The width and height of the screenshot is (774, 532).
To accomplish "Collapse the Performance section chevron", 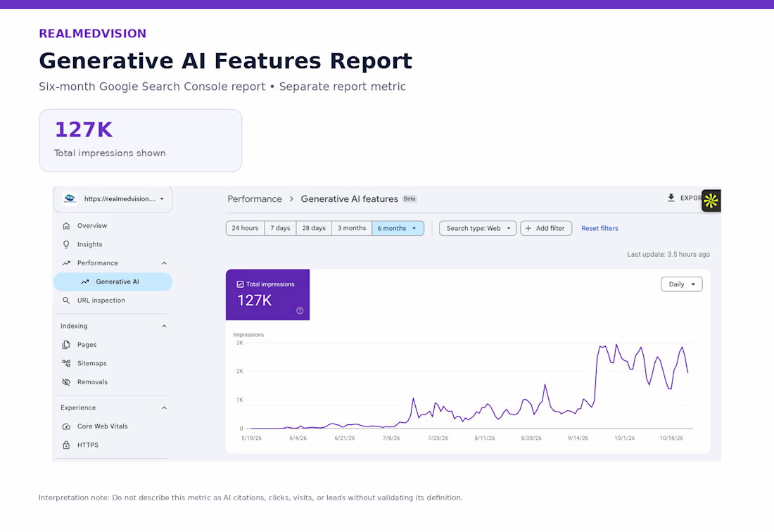I will pos(165,263).
